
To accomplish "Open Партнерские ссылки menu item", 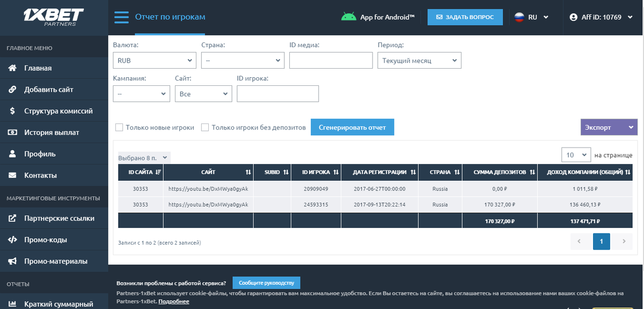I will tap(54, 218).
